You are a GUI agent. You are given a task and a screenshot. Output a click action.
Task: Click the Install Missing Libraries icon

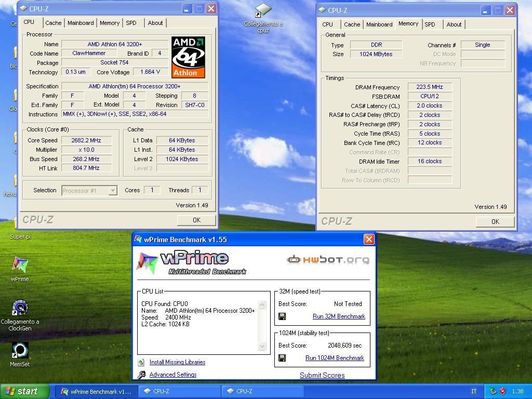click(141, 362)
